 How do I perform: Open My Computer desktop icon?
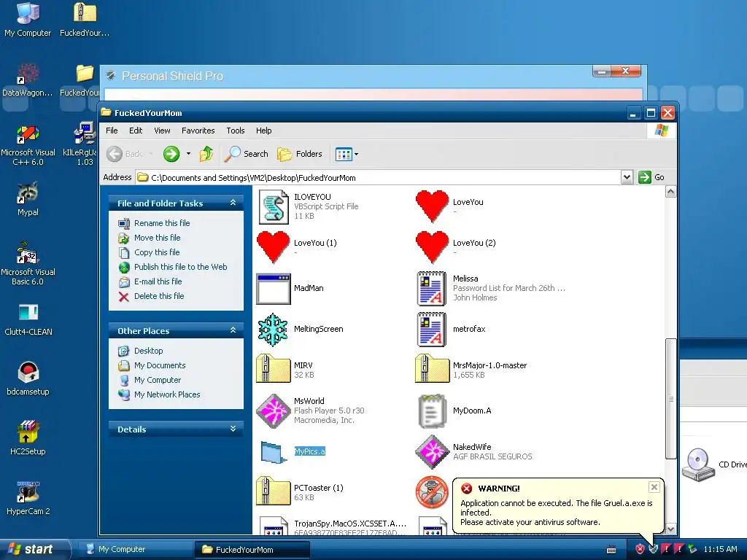click(x=28, y=20)
